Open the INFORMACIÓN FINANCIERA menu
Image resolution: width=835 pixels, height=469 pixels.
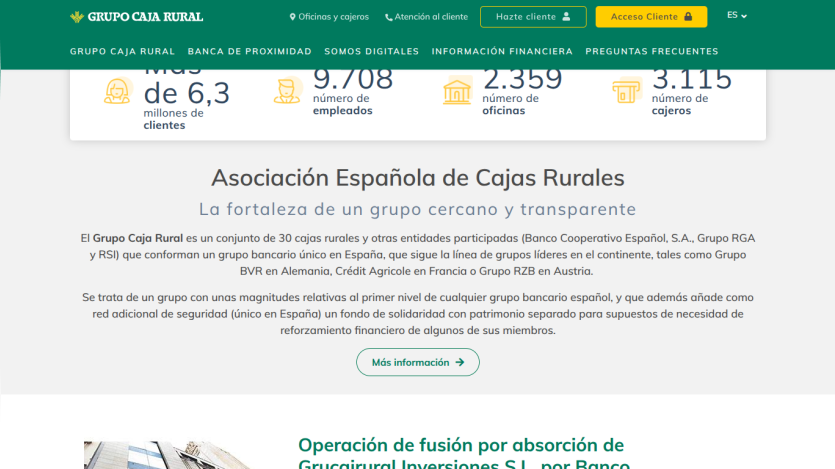tap(502, 51)
